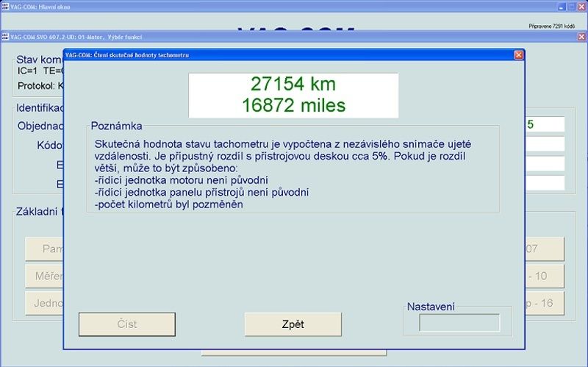Click the Nastavení field
The width and height of the screenshot is (588, 367).
pyautogui.click(x=459, y=322)
